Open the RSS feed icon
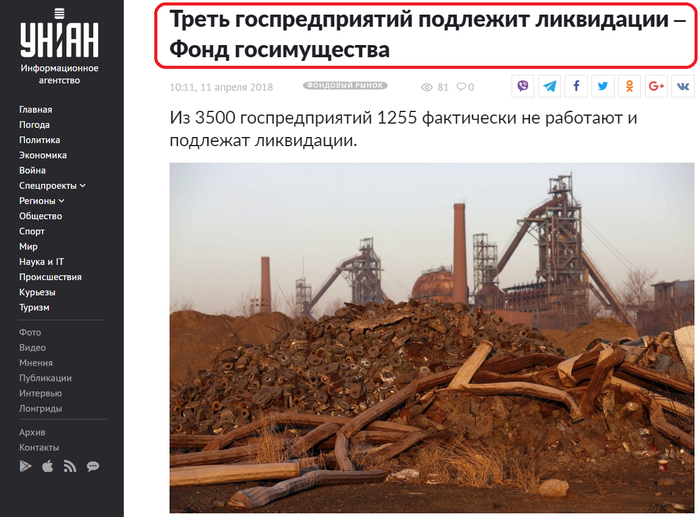The height and width of the screenshot is (517, 700). 70,467
